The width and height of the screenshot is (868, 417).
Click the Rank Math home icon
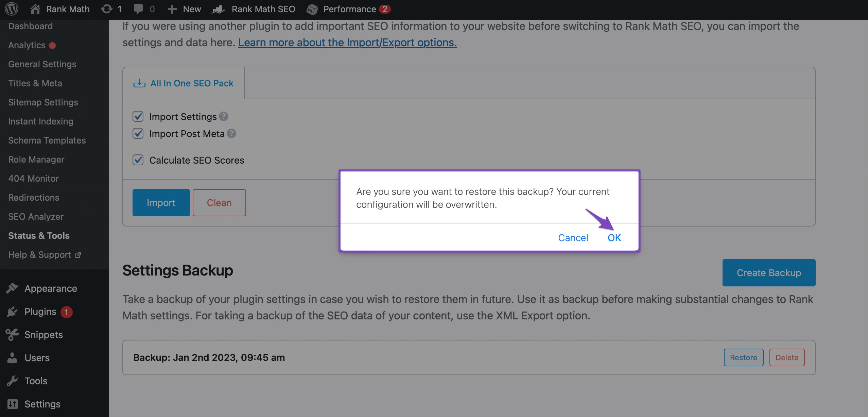[35, 9]
